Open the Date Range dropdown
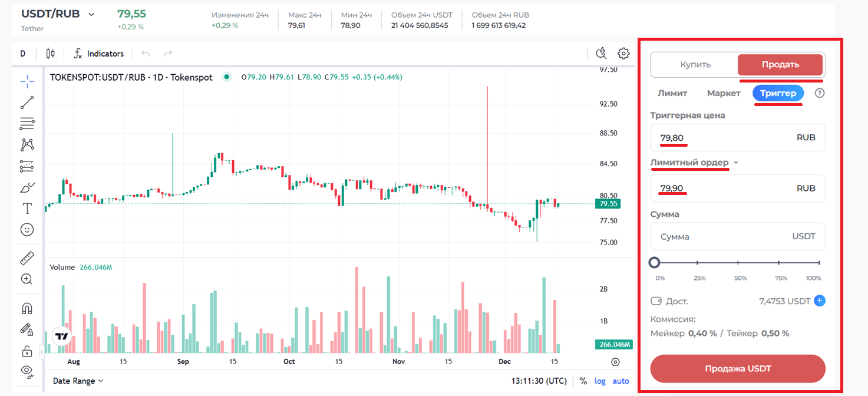This screenshot has height=396, width=868. tap(78, 381)
